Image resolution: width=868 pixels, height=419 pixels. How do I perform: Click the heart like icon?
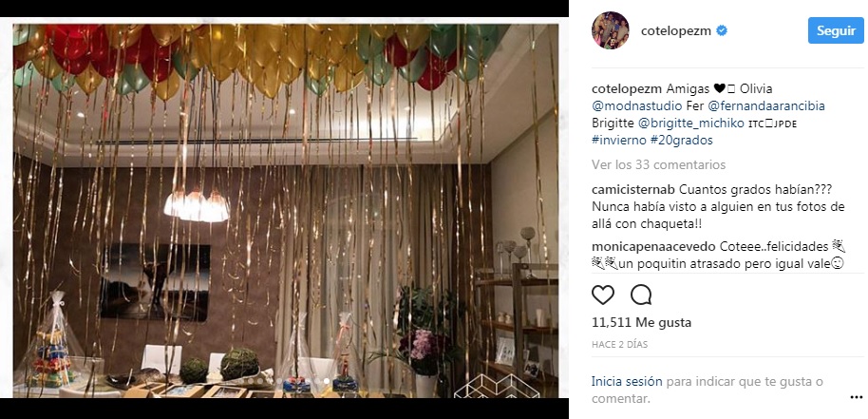click(x=602, y=295)
